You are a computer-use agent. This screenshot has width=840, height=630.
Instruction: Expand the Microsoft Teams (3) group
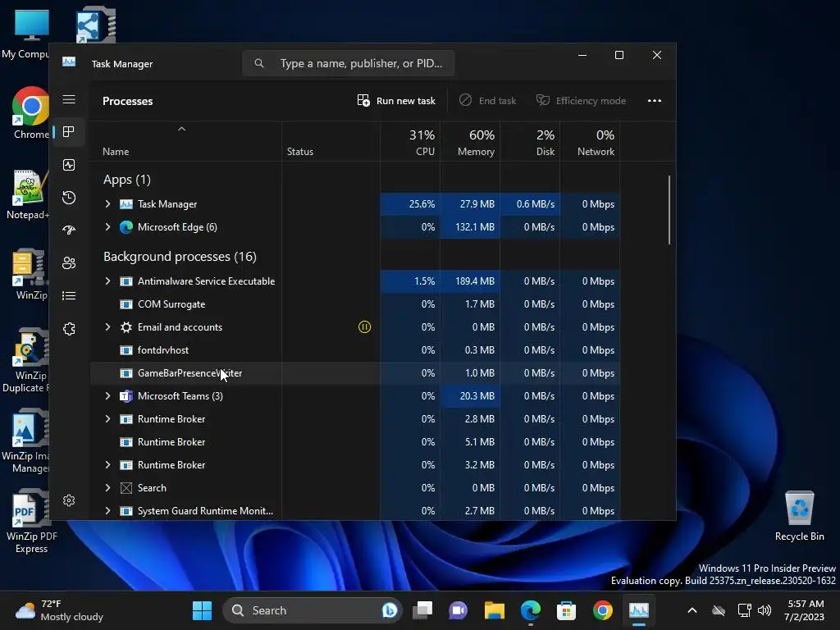click(x=107, y=396)
